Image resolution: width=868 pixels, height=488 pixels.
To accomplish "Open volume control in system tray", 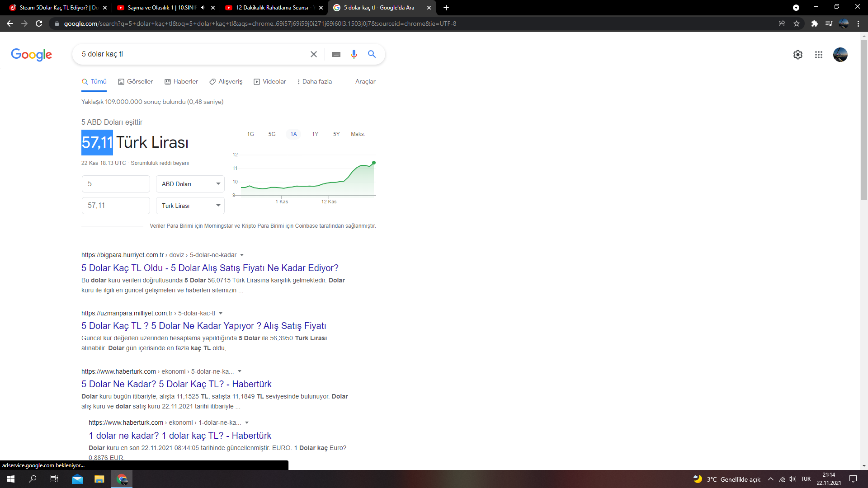I will pyautogui.click(x=792, y=479).
